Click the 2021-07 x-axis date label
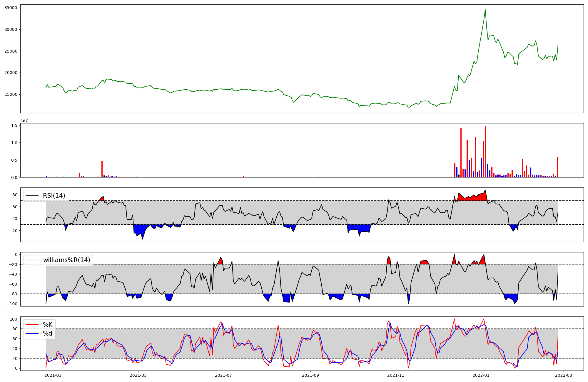Image resolution: width=588 pixels, height=382 pixels. [224, 375]
